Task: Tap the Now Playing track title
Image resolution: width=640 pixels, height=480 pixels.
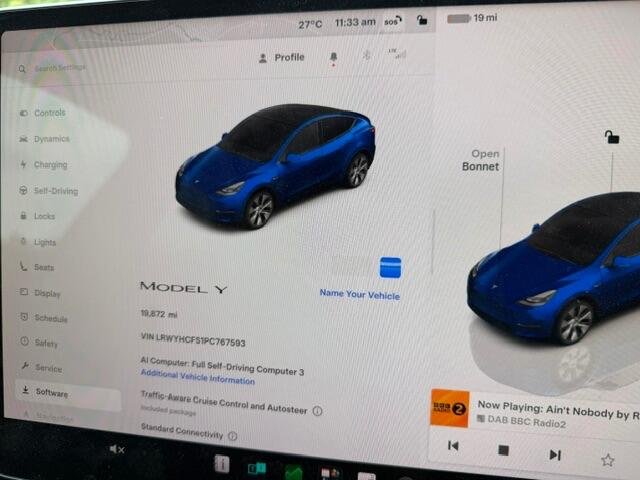Action: point(558,410)
